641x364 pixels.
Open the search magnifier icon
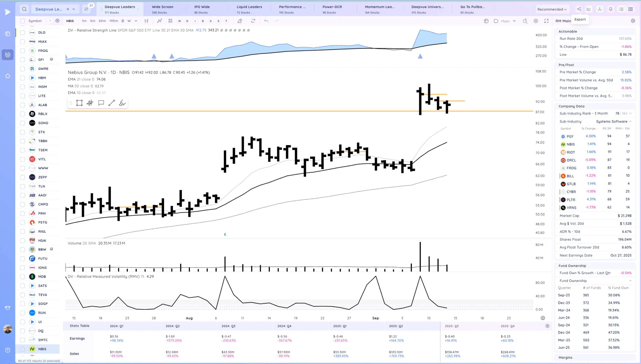pos(24,9)
